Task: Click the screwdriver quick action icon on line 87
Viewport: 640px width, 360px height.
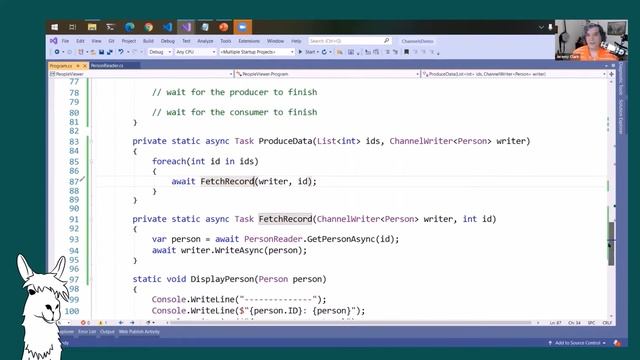Action: click(x=83, y=179)
